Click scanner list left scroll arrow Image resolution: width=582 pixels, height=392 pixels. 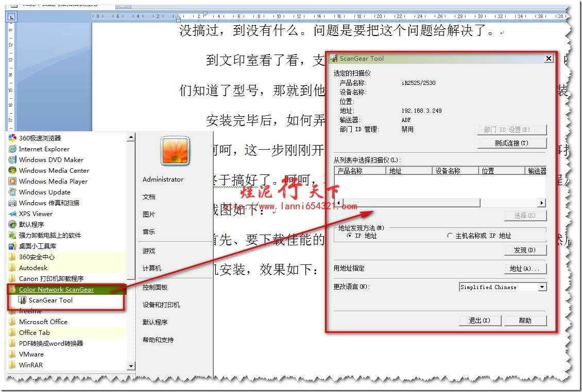tap(338, 203)
